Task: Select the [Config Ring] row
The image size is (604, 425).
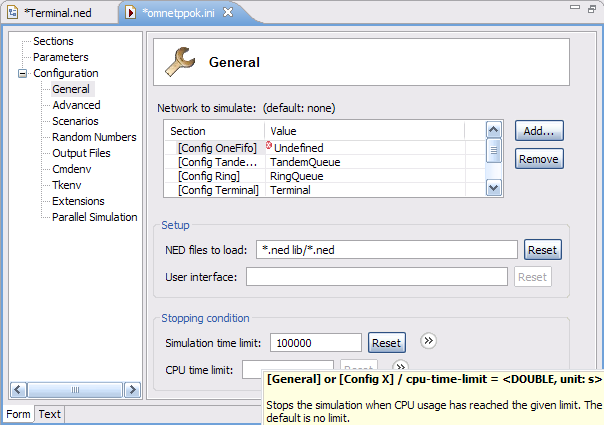Action: 209,176
